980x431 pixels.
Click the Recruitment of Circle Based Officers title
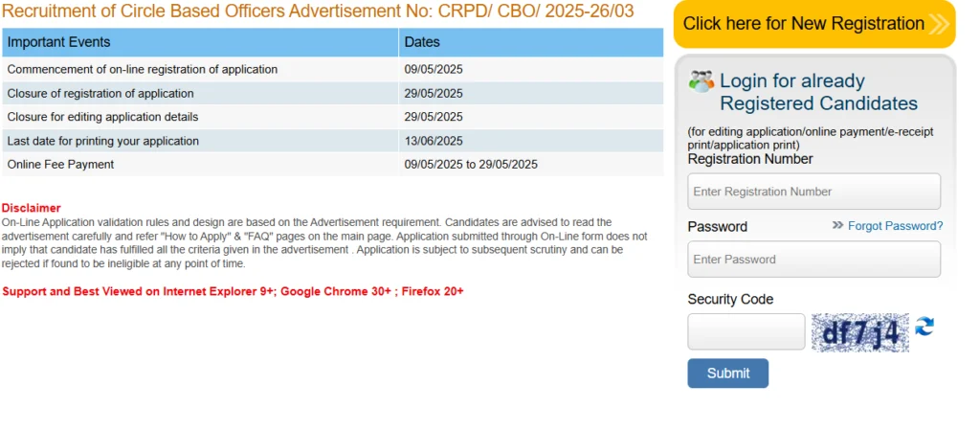(317, 11)
